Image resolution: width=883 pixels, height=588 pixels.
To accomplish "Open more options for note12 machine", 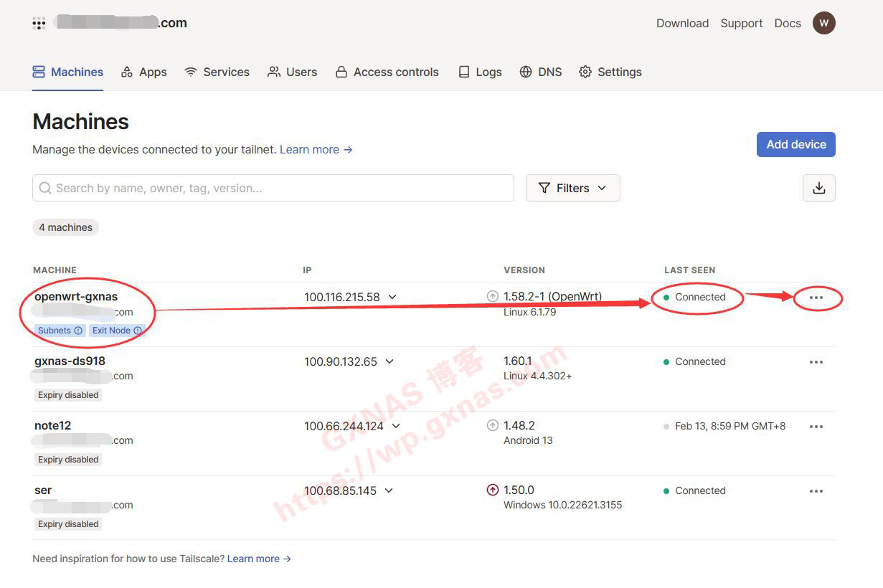I will click(816, 427).
